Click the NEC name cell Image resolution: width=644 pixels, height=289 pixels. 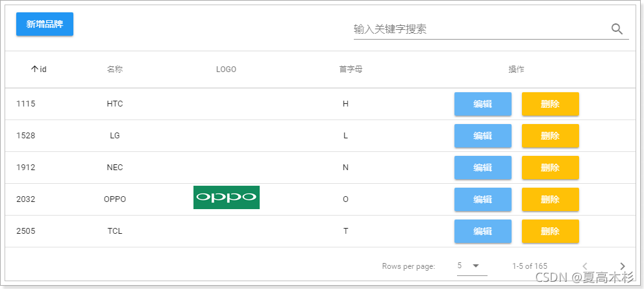115,168
